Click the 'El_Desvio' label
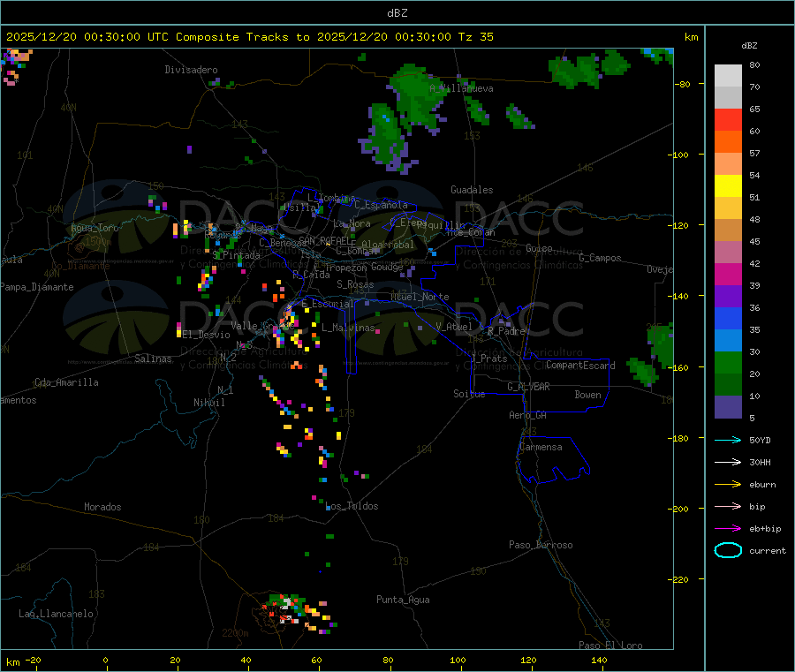Viewport: 795px width, 672px height. tap(207, 335)
